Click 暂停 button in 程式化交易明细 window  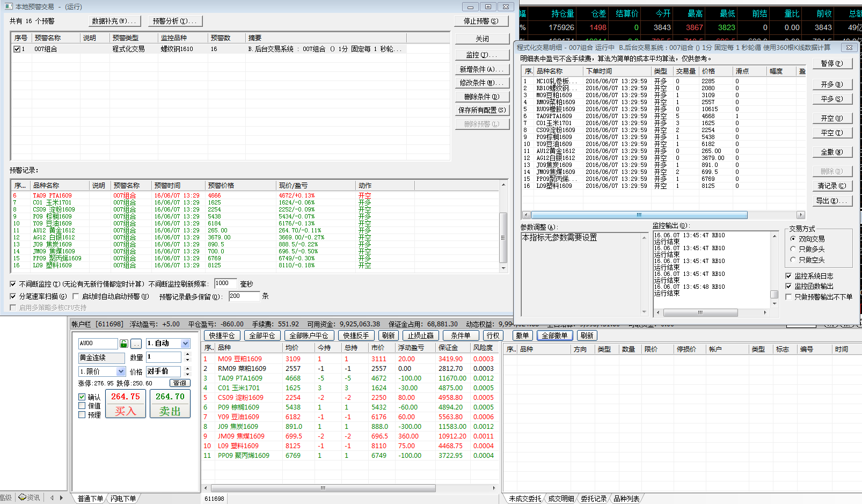[x=832, y=63]
